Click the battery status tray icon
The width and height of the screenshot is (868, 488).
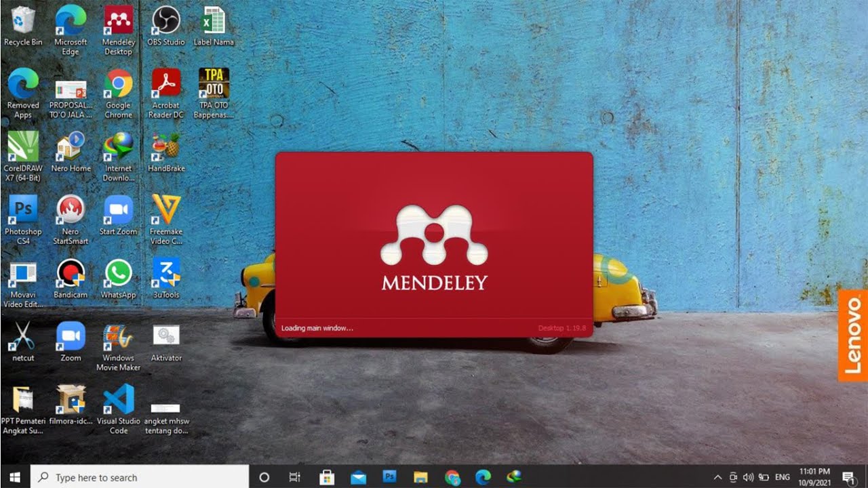764,477
